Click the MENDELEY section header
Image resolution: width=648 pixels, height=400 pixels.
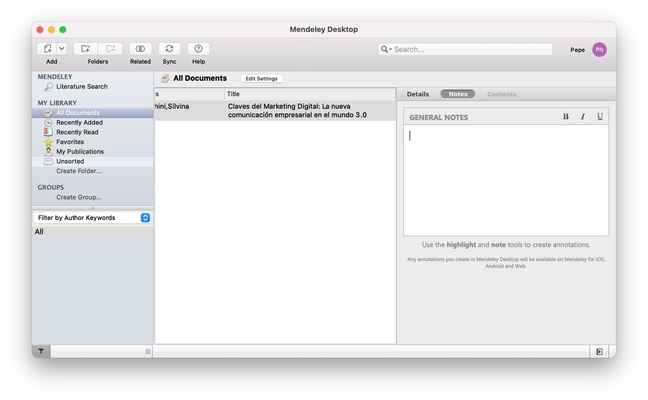pyautogui.click(x=55, y=77)
